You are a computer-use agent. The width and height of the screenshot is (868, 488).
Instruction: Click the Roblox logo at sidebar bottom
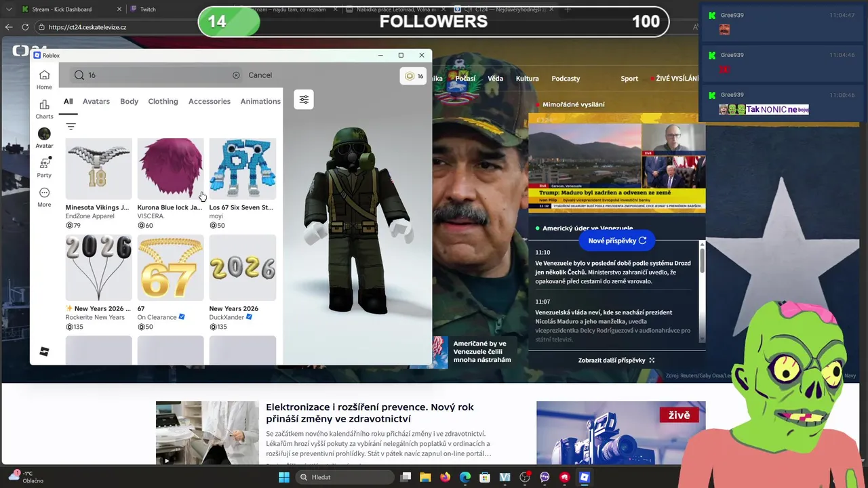click(44, 352)
